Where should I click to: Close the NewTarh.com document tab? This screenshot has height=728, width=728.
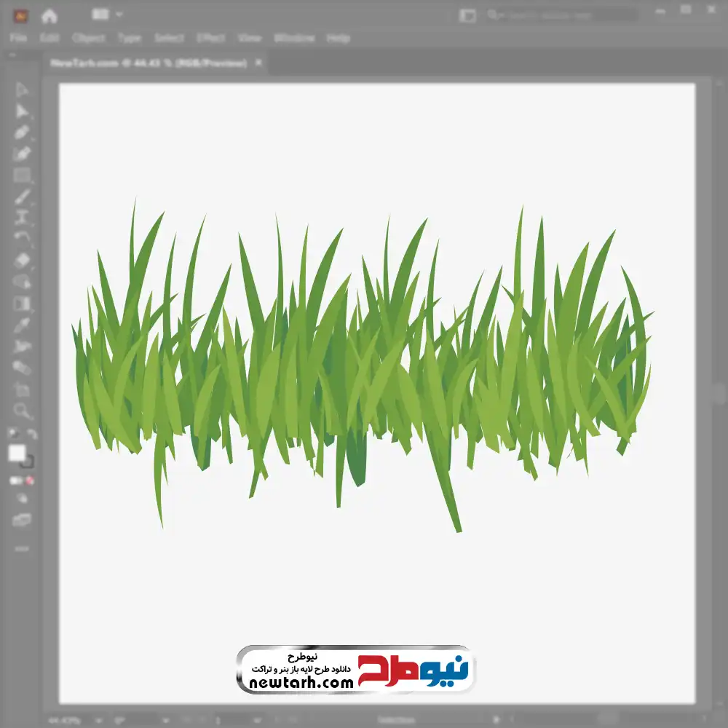point(258,62)
